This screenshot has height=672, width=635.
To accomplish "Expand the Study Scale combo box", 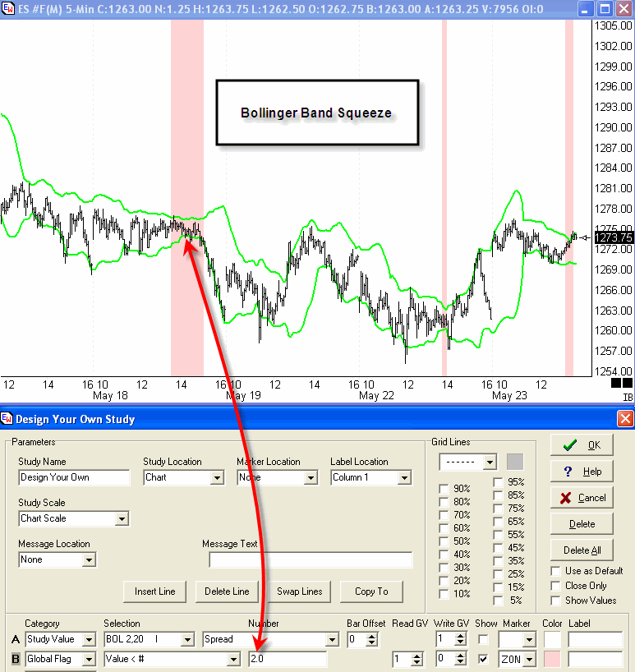I will point(122,518).
